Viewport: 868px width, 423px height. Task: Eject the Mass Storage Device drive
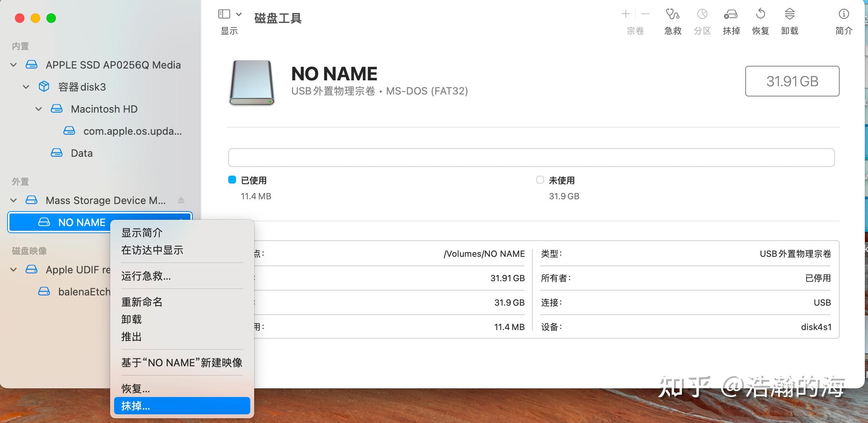click(x=181, y=200)
